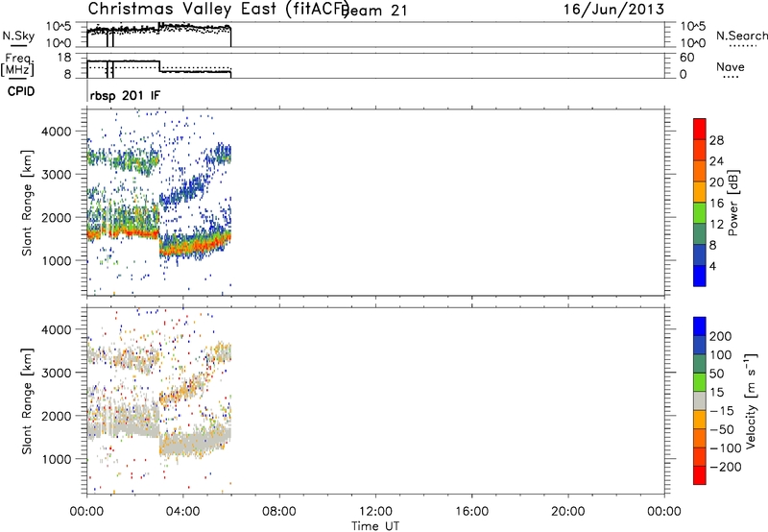The height and width of the screenshot is (532, 768).
Task: Click the 'CPID' row label
Action: coord(21,91)
